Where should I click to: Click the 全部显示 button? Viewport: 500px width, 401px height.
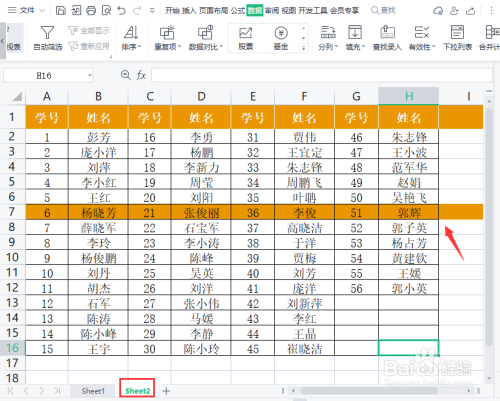coord(89,31)
